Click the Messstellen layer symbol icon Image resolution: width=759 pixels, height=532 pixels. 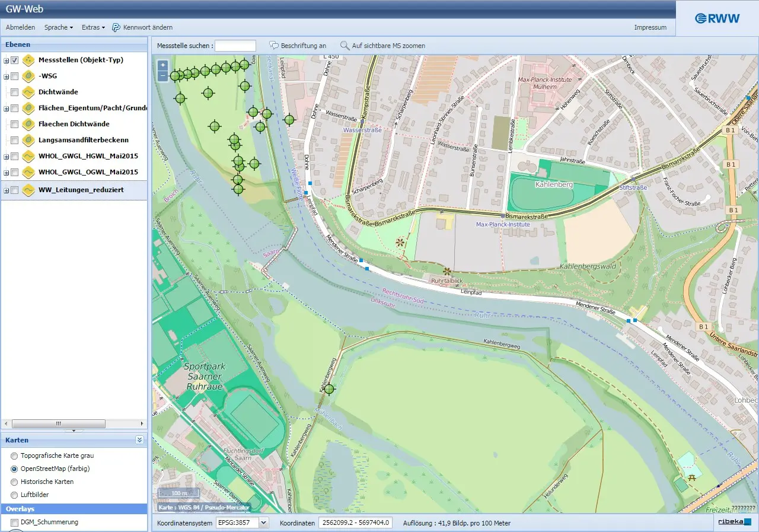coord(28,60)
